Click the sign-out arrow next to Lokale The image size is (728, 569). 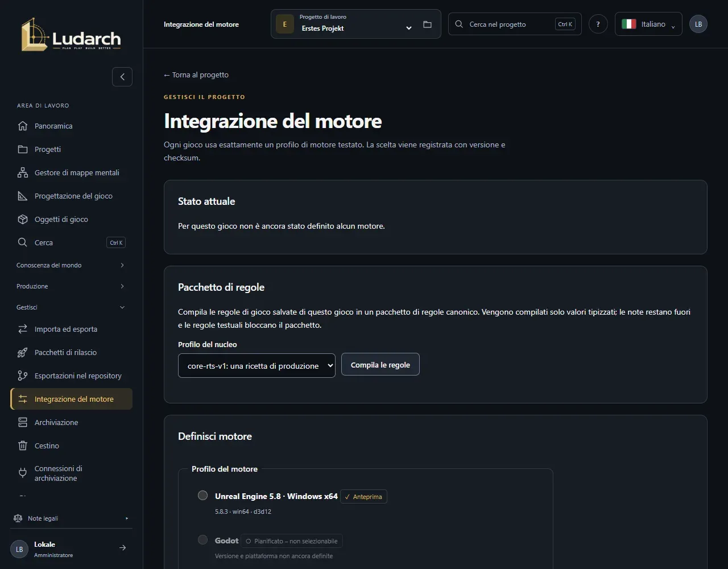pyautogui.click(x=122, y=548)
